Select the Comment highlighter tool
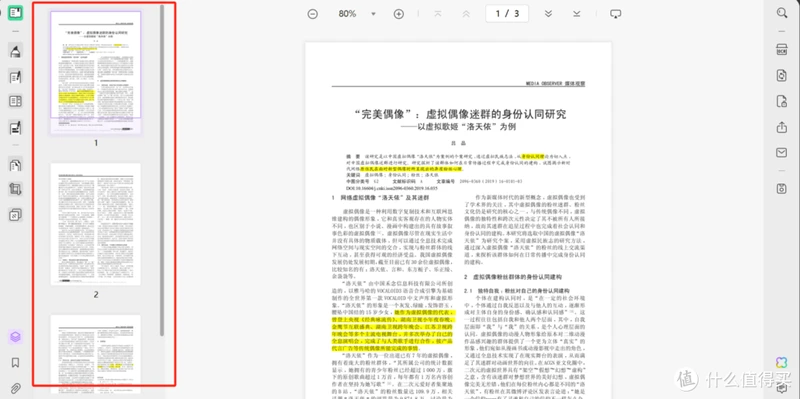This screenshot has width=800, height=399. point(15,51)
